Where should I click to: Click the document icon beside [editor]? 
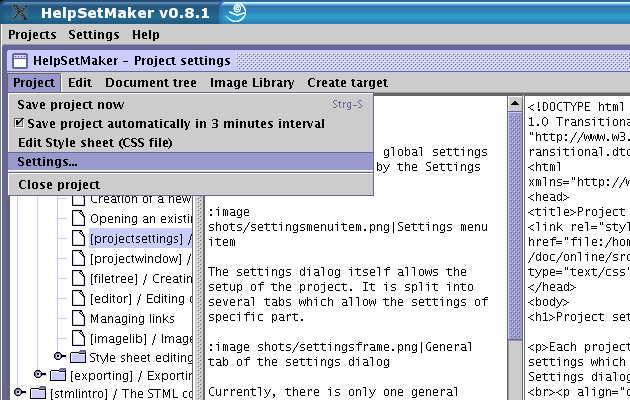click(78, 298)
